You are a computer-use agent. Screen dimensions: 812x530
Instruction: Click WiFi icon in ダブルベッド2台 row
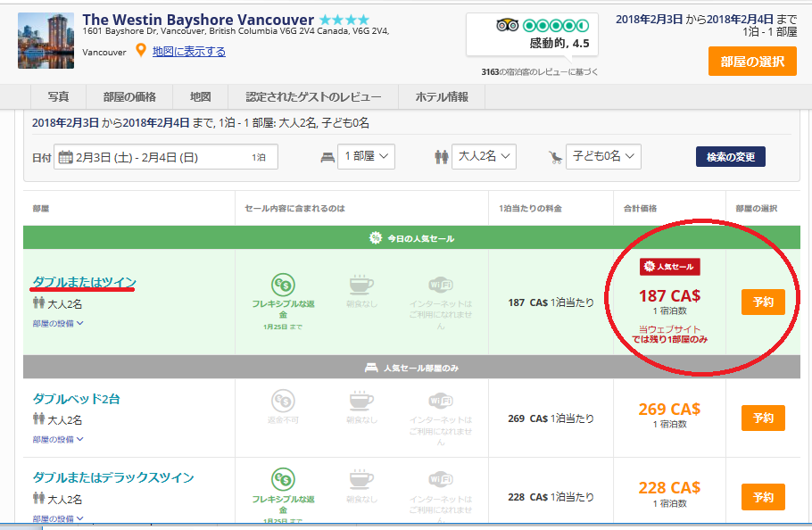tap(441, 401)
